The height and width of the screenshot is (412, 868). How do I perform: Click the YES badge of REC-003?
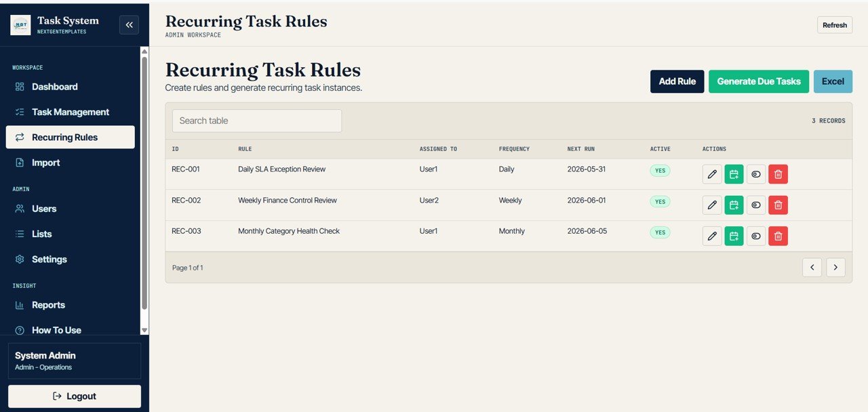click(660, 232)
